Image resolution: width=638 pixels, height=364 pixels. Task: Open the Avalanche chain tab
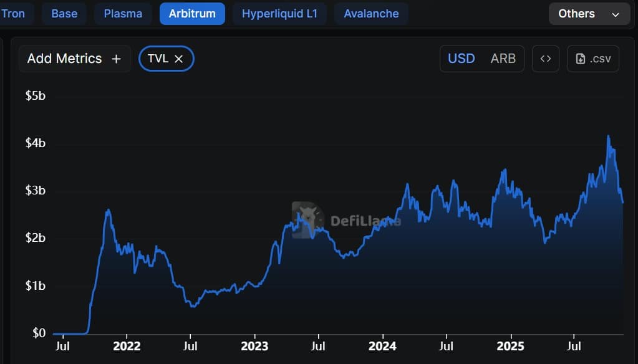coord(371,14)
